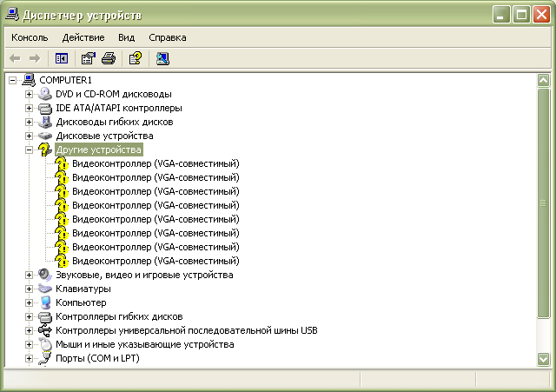Select IDE ATA/ATAPI контроллеры label

(x=119, y=108)
